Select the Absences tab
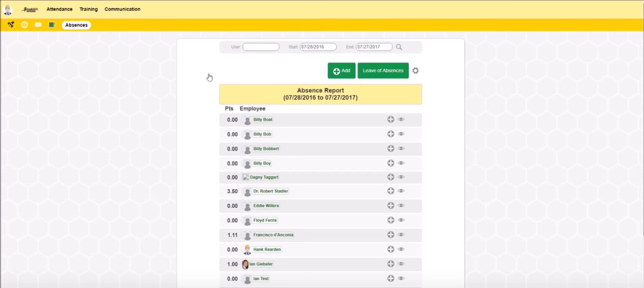 point(76,25)
